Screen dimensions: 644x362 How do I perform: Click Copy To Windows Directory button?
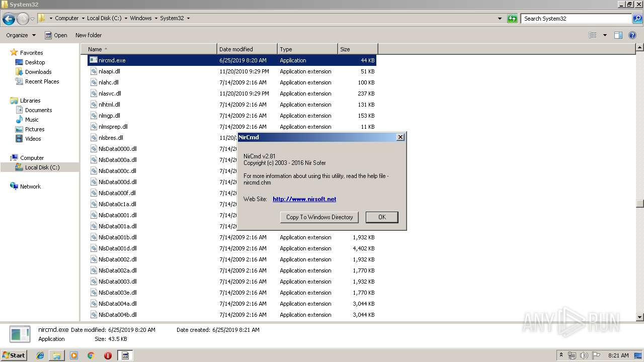tap(319, 217)
